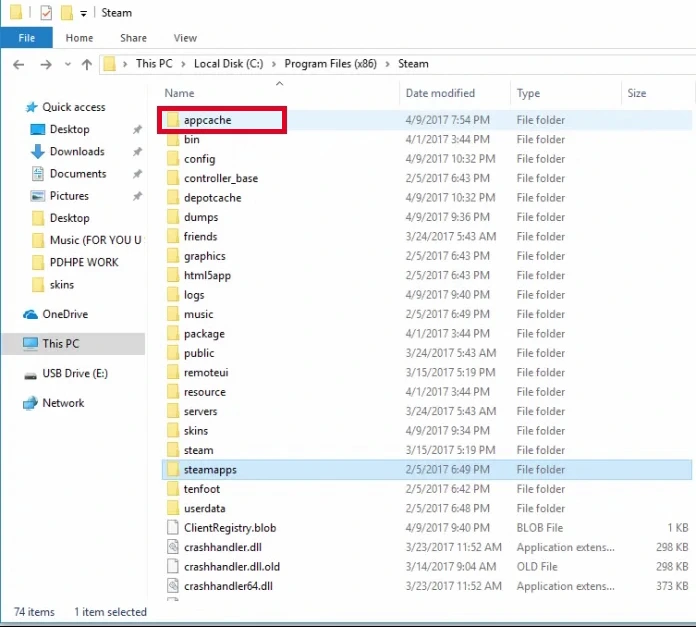The width and height of the screenshot is (696, 627).
Task: Open 'skins' folder in navigation sidebar
Action: point(62,285)
